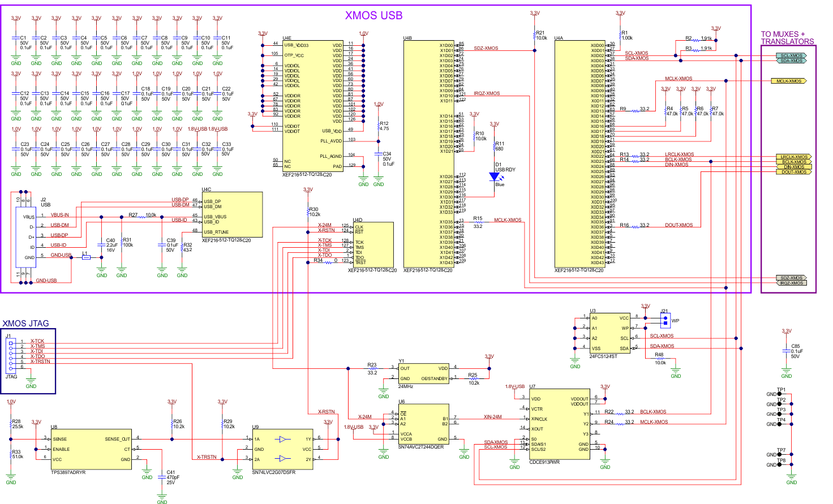Viewport: 833px width, 504px height.
Task: Select the J21 WP jumper symbol
Action: point(665,321)
